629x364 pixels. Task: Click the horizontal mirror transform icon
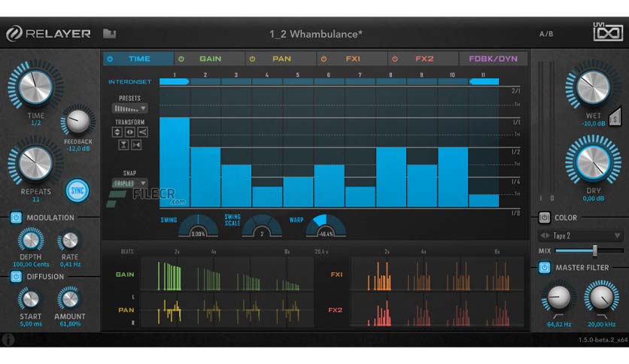[x=136, y=144]
